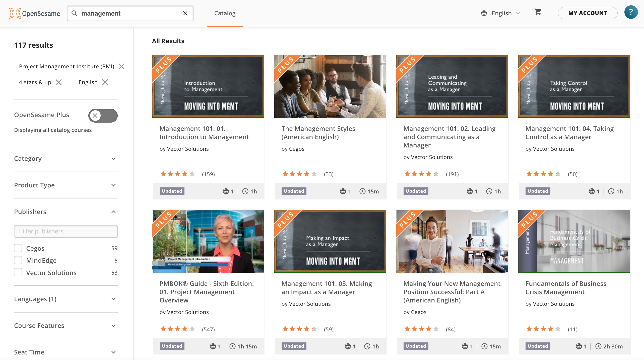Click the management search box
Viewport: 644px width, 360px height.
point(130,13)
